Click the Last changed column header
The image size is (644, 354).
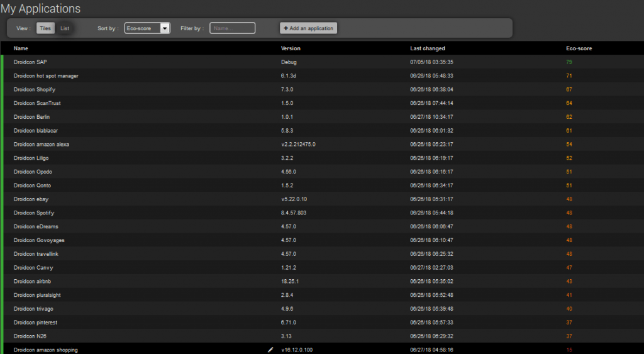pos(428,48)
